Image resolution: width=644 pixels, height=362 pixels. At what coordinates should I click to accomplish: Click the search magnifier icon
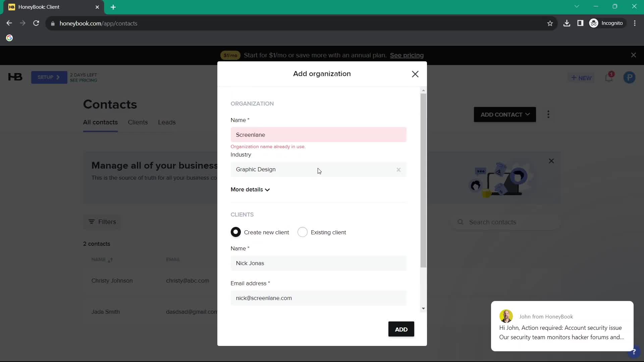(461, 222)
